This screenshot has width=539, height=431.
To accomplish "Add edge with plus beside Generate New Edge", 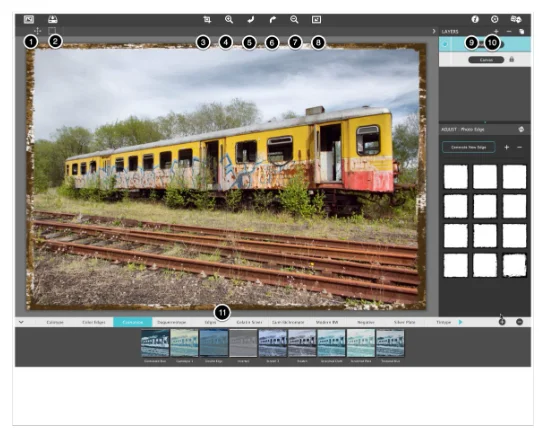I will 506,147.
